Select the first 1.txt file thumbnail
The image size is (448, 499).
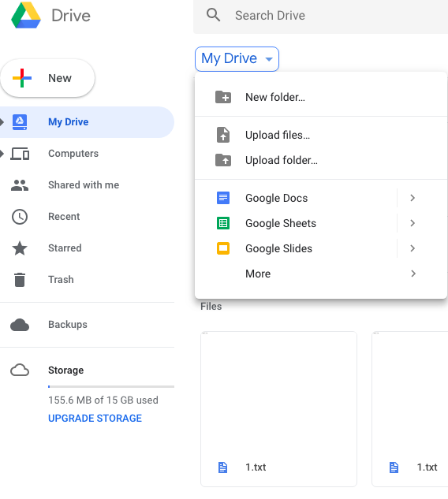pyautogui.click(x=278, y=409)
